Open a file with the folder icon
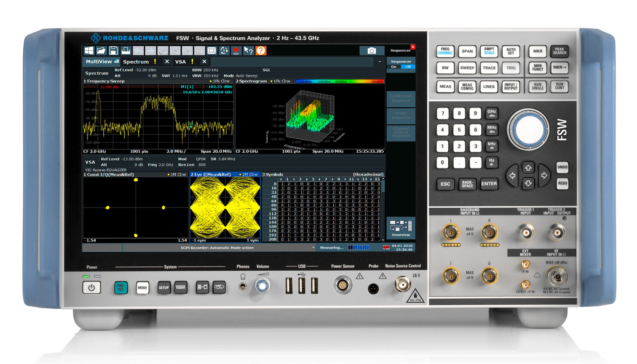The image size is (637, 364). (101, 51)
